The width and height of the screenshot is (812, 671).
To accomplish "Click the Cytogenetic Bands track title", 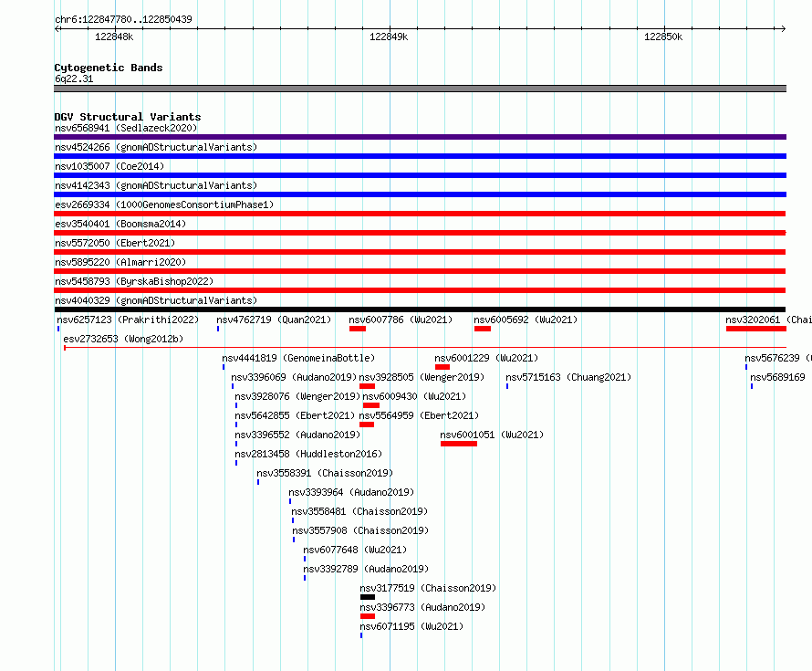I will pos(109,68).
